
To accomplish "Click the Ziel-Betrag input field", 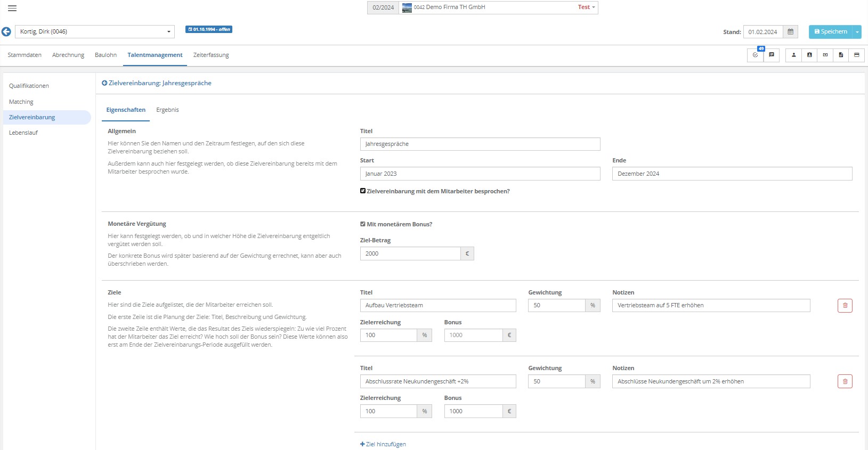I will click(410, 253).
